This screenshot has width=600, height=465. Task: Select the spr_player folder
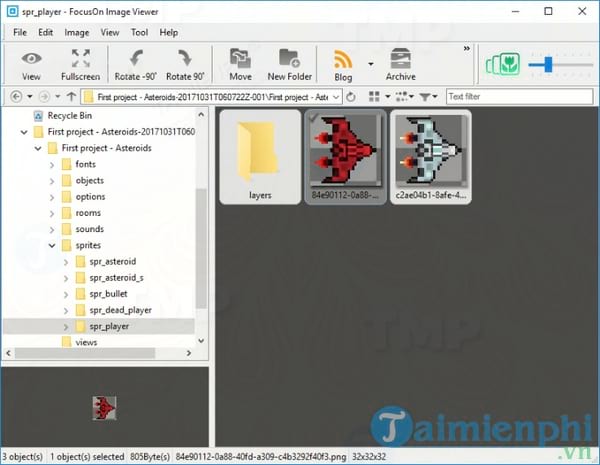(x=109, y=326)
